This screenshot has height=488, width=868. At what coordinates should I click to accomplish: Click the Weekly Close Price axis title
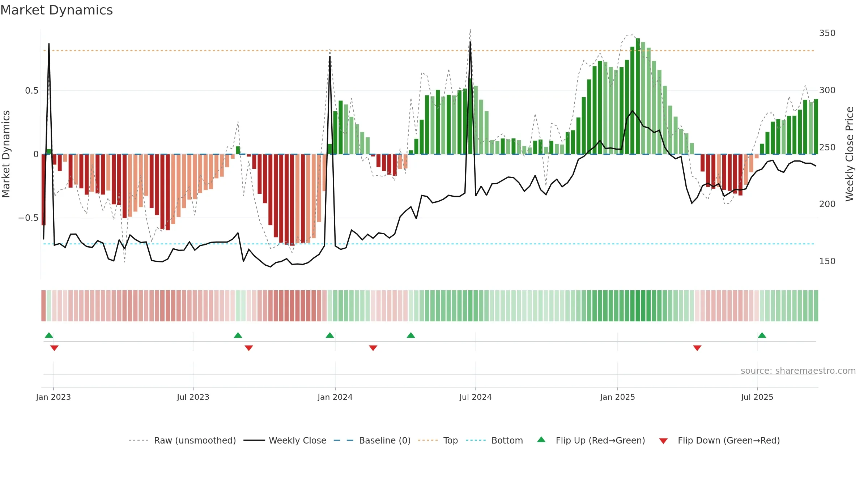(850, 154)
